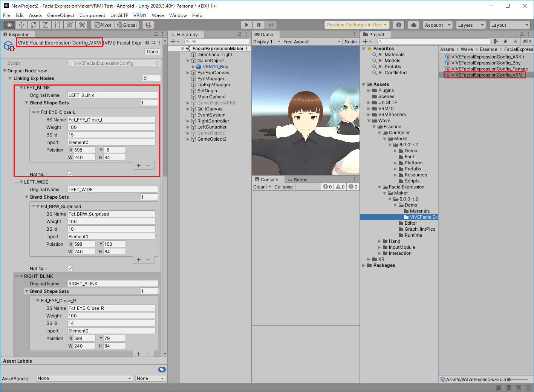Open Inspector help icon
The image size is (534, 392).
coord(147,43)
